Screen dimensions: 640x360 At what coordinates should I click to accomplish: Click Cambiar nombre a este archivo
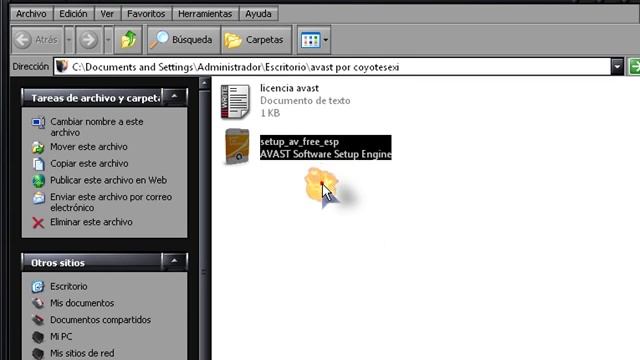coord(97,127)
